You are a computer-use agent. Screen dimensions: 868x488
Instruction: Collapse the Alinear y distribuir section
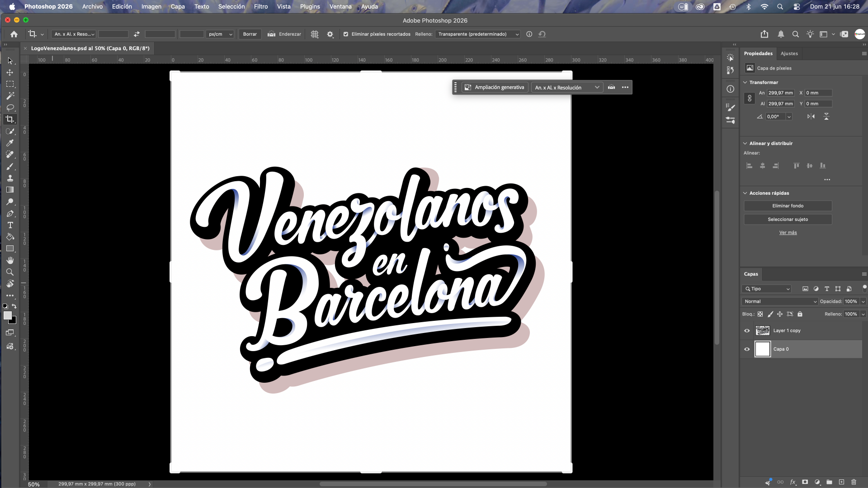745,143
